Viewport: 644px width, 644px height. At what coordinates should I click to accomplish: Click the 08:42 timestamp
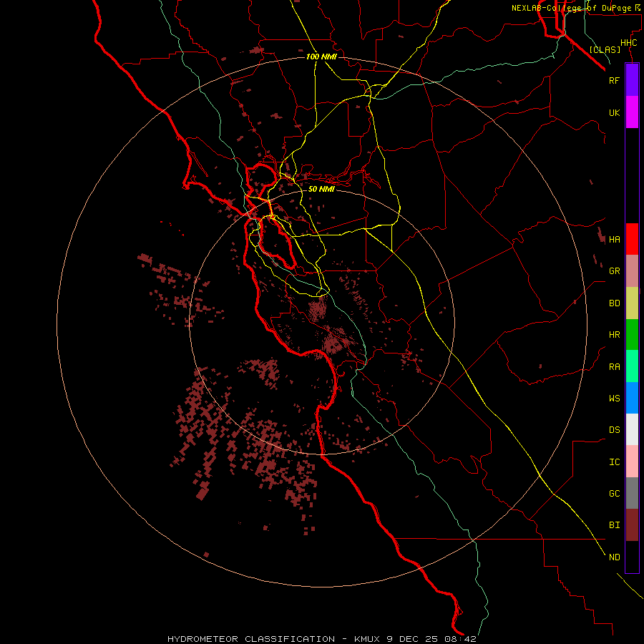point(460,639)
